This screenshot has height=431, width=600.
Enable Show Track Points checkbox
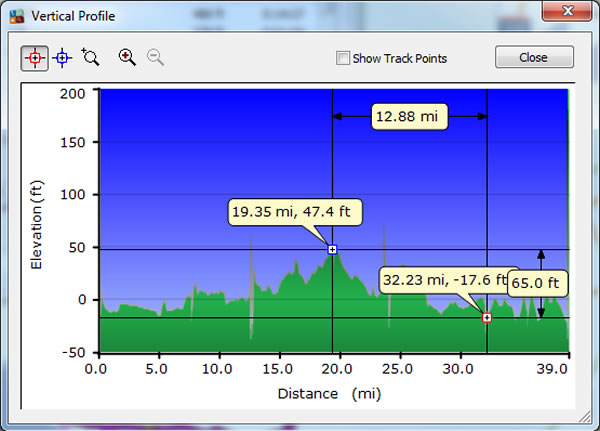342,58
